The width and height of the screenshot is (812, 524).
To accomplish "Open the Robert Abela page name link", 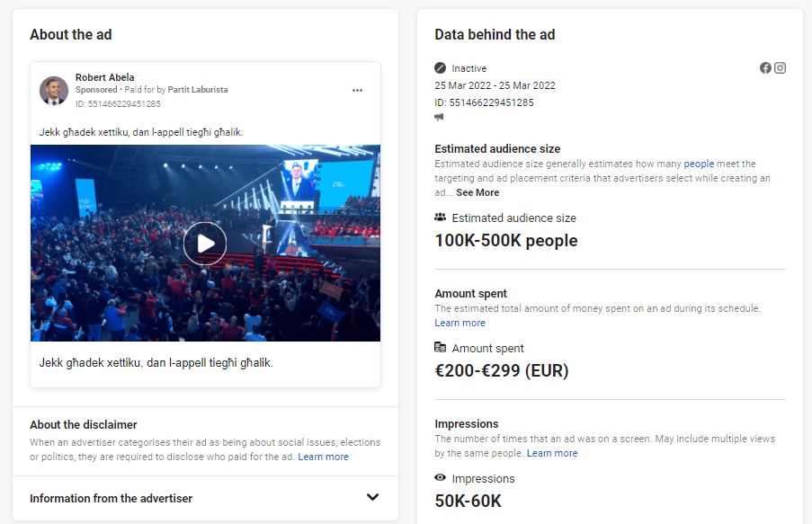I will [104, 77].
